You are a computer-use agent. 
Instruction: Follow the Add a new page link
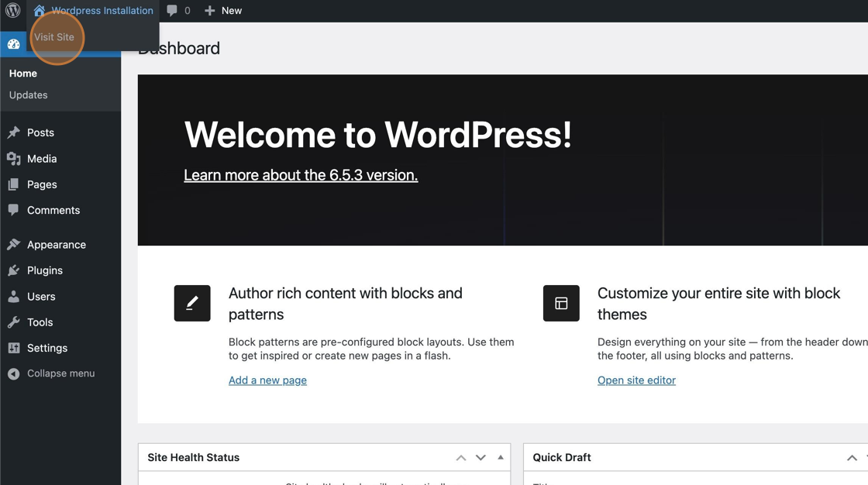point(267,380)
